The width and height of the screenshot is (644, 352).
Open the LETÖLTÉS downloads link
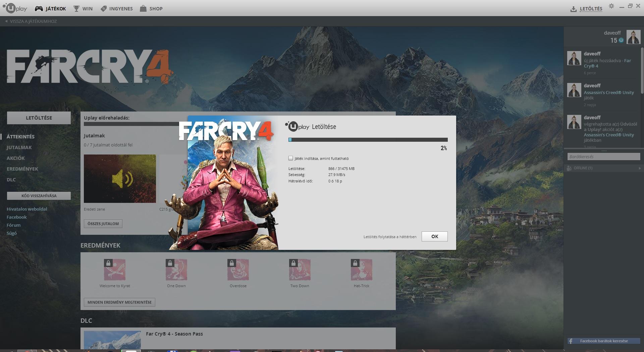click(586, 9)
